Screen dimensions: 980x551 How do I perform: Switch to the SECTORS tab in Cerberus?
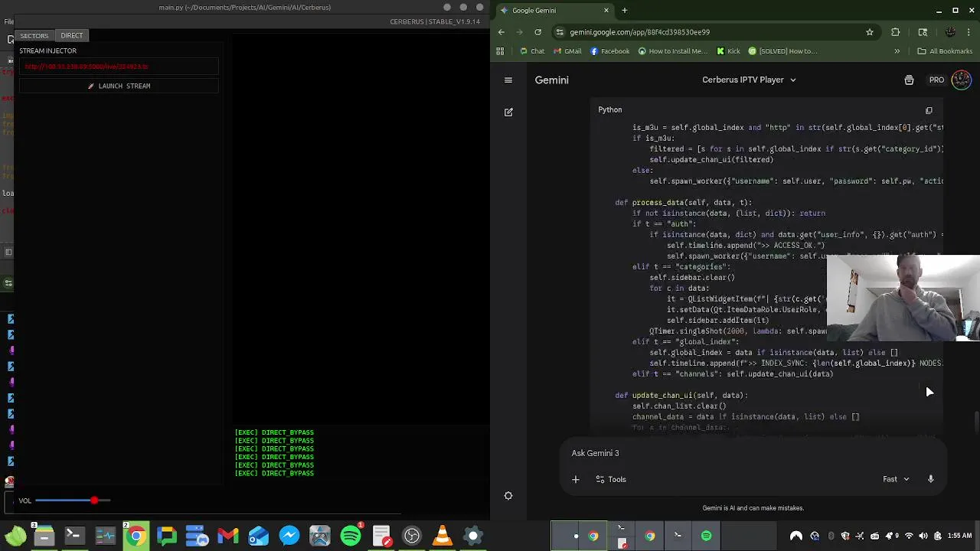pos(34,35)
